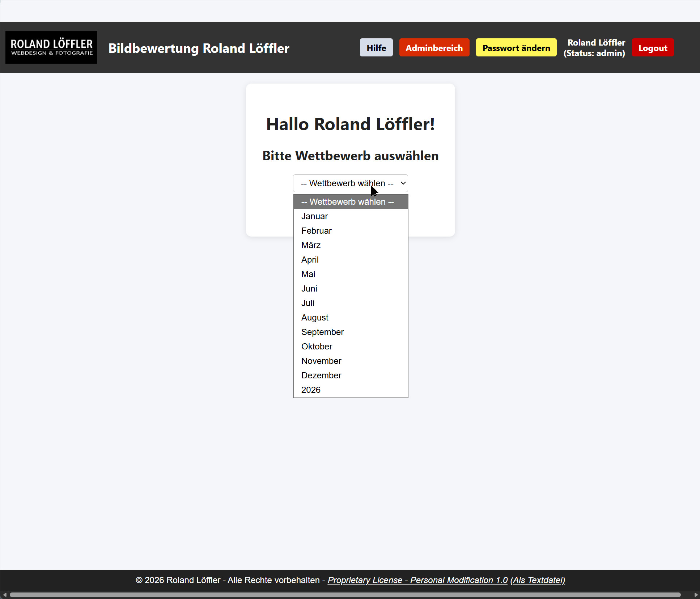Collapse the Wettbewerb wählen dropdown arrow
This screenshot has width=700, height=599.
403,183
